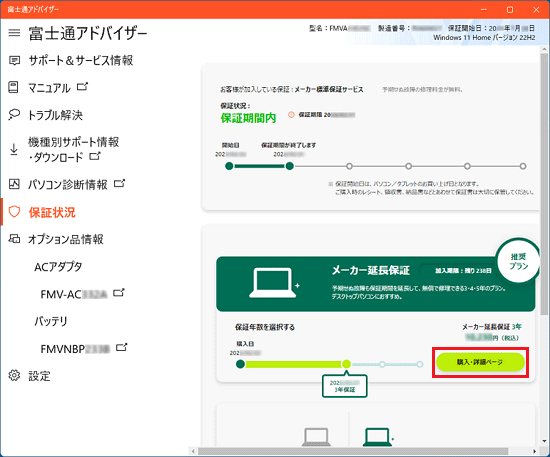Click warranty end date marker on timeline

pos(289,166)
